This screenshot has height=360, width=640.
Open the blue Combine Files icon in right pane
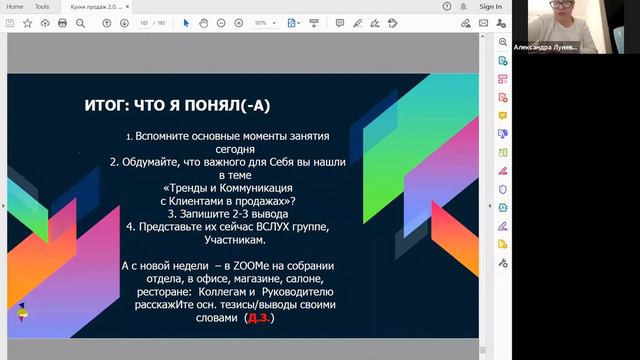[x=503, y=134]
